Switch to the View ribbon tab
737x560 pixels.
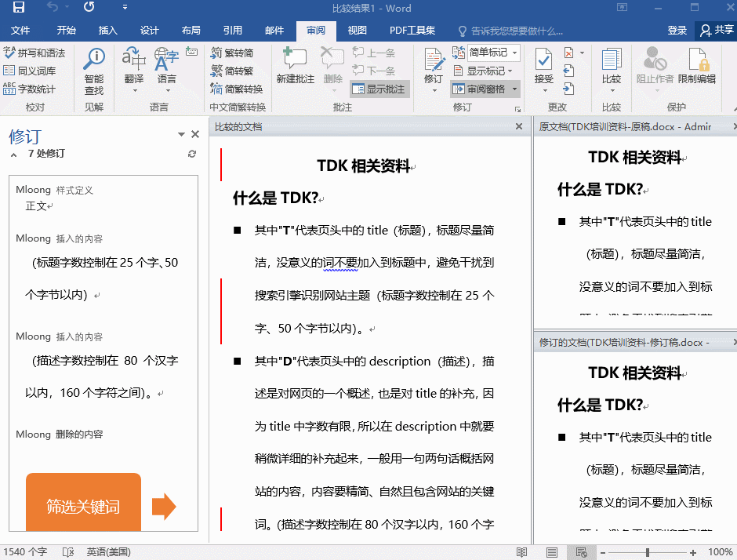coord(357,31)
